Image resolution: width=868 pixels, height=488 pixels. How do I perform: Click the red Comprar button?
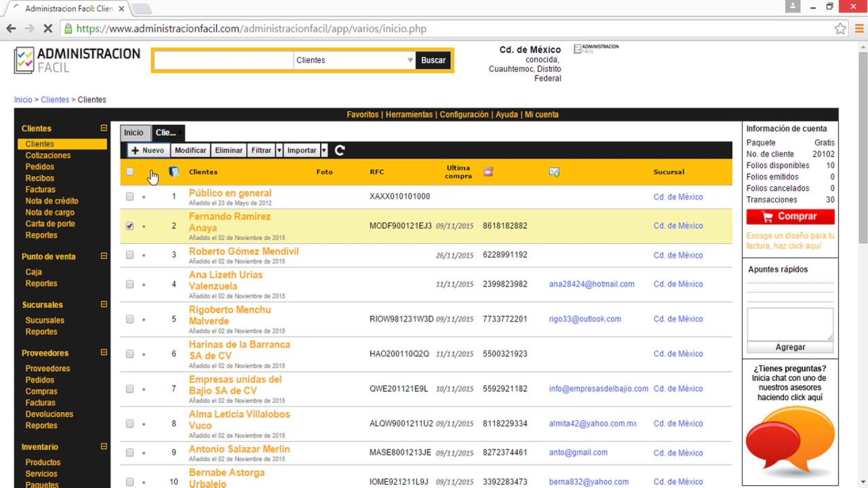(791, 217)
